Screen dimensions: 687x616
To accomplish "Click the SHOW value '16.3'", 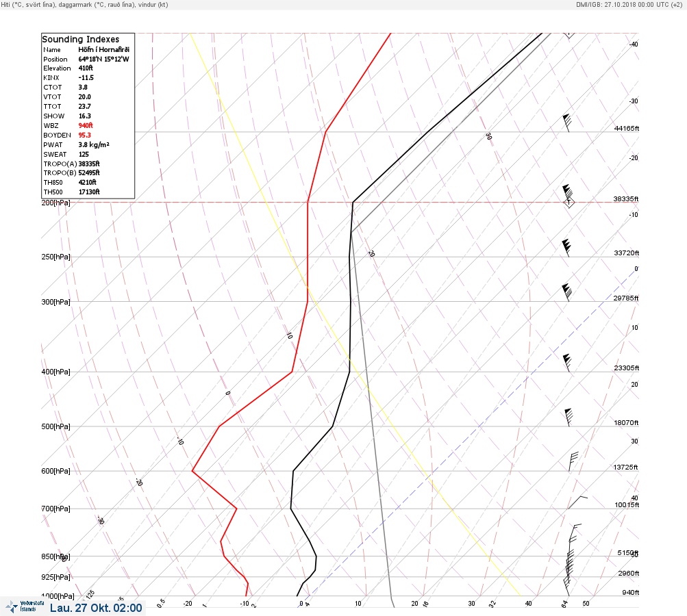I will (x=84, y=116).
